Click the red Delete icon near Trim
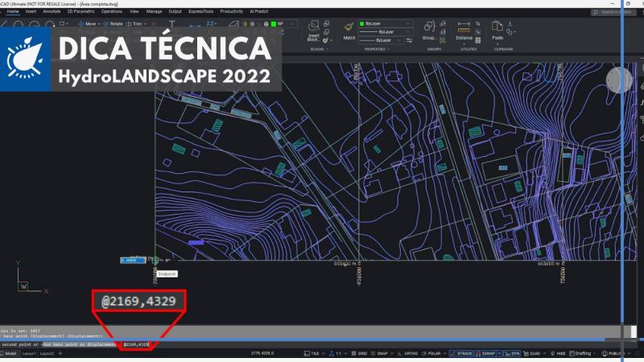The height and width of the screenshot is (362, 644). pyautogui.click(x=154, y=24)
